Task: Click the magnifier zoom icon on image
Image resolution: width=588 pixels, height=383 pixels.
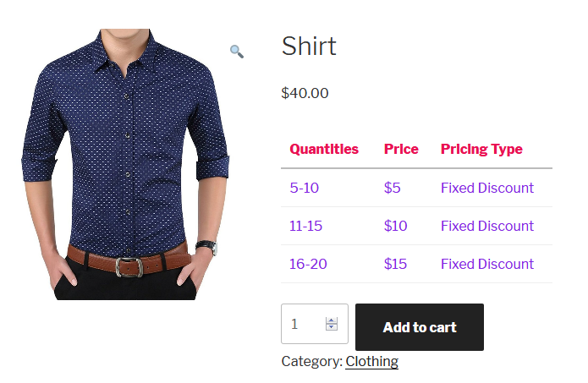Action: pos(237,52)
